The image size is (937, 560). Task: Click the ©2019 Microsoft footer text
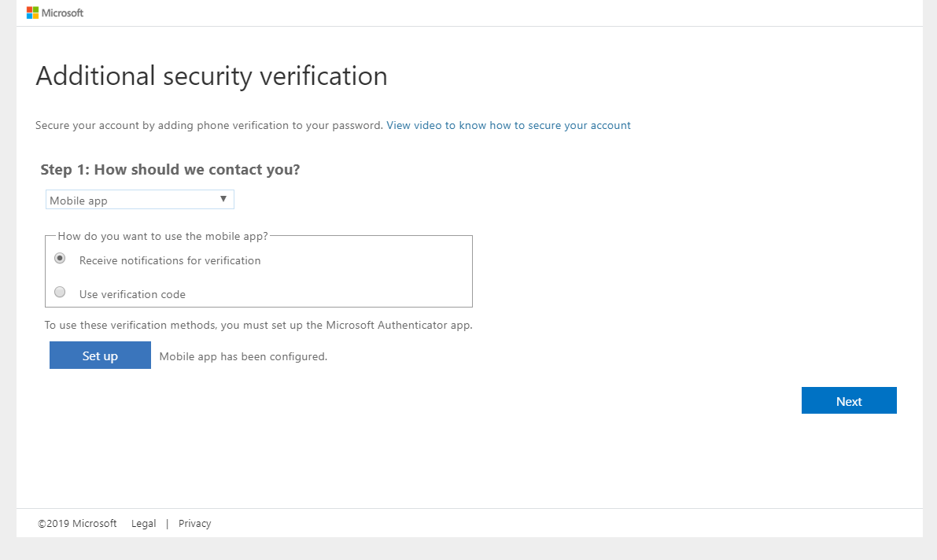77,523
